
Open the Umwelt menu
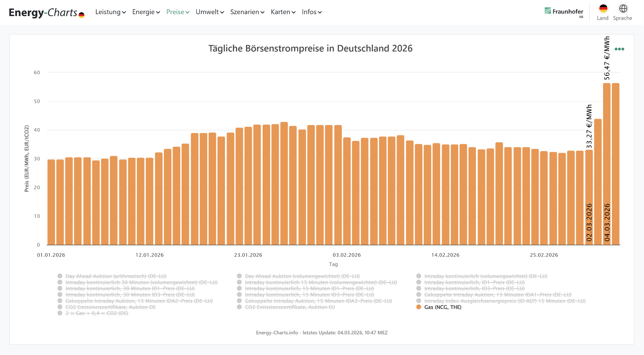coord(210,12)
